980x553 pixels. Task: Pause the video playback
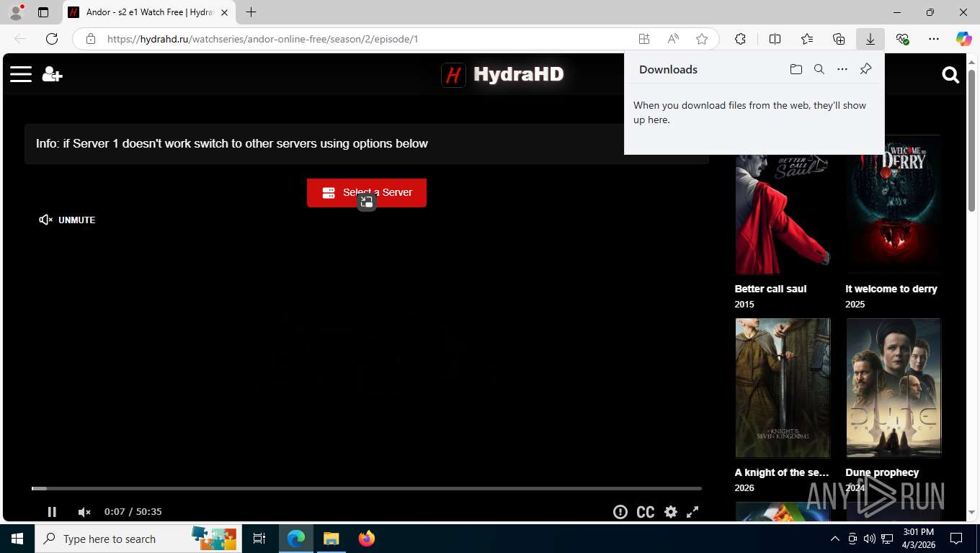[52, 512]
